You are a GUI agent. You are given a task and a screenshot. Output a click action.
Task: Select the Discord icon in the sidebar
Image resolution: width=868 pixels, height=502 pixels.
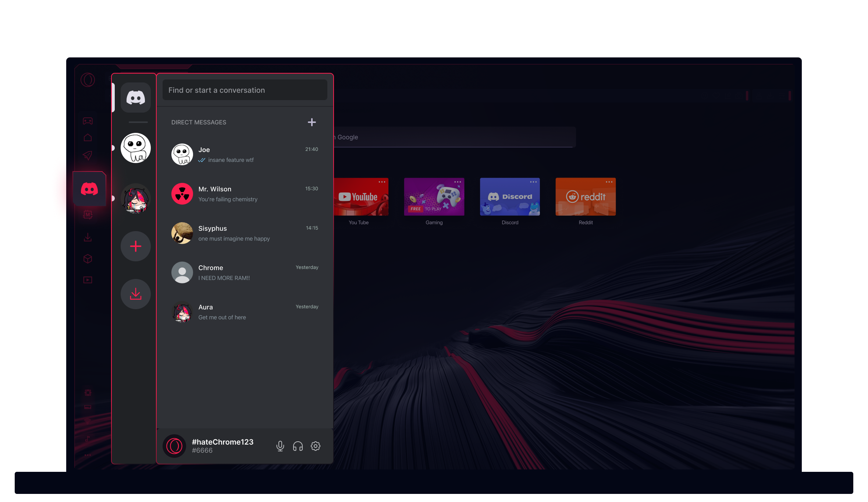[x=89, y=188]
